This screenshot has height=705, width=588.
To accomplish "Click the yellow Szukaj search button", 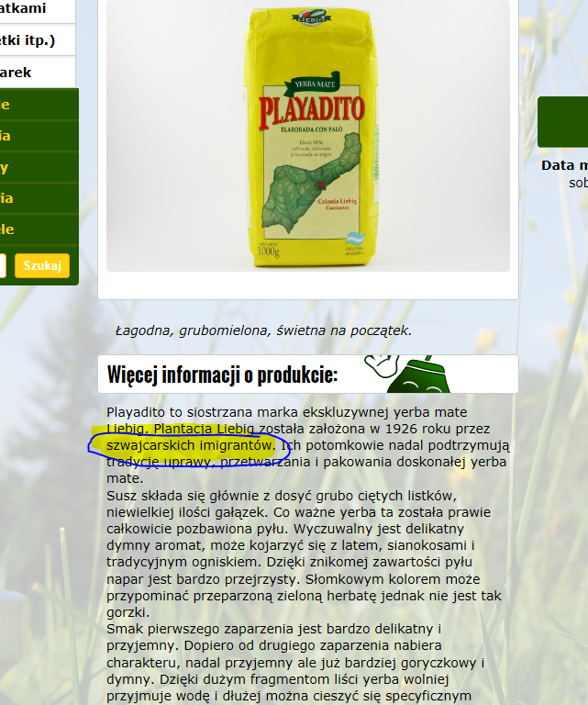I will [x=42, y=265].
